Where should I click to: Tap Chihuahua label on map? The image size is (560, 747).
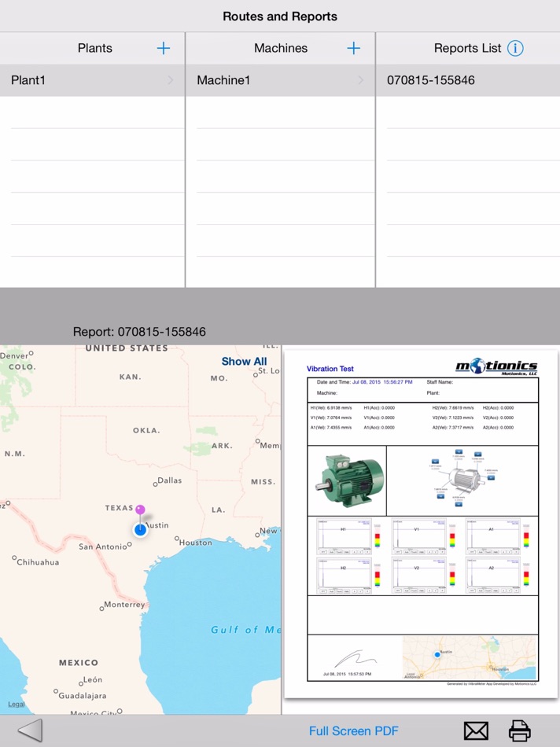tap(38, 562)
